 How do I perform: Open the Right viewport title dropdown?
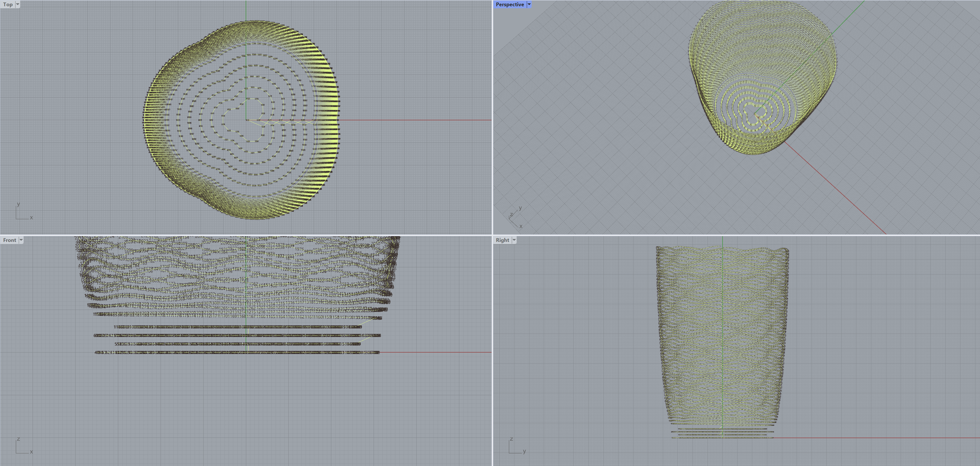pos(514,240)
